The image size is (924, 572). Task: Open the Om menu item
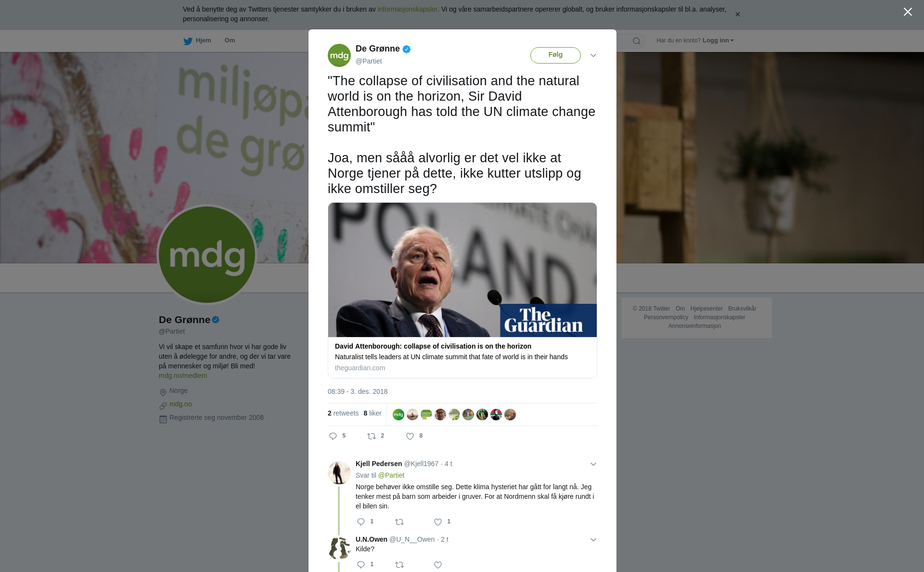tap(230, 40)
